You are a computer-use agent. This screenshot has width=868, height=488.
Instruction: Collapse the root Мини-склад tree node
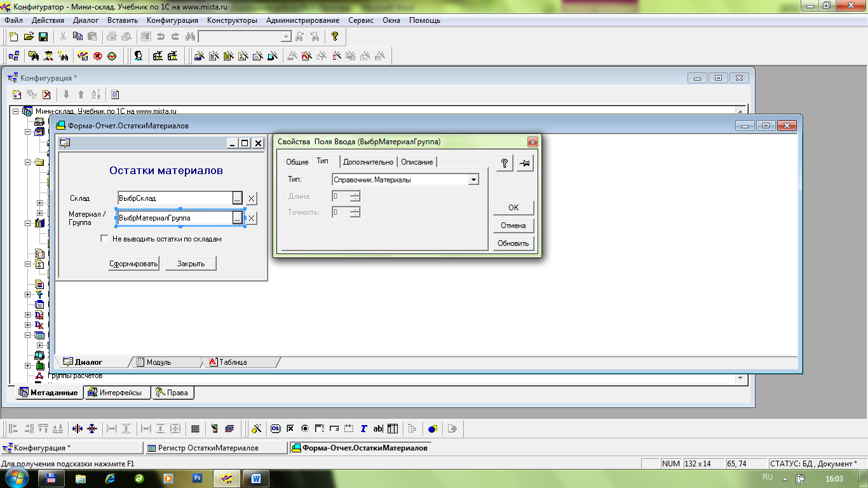[x=16, y=111]
